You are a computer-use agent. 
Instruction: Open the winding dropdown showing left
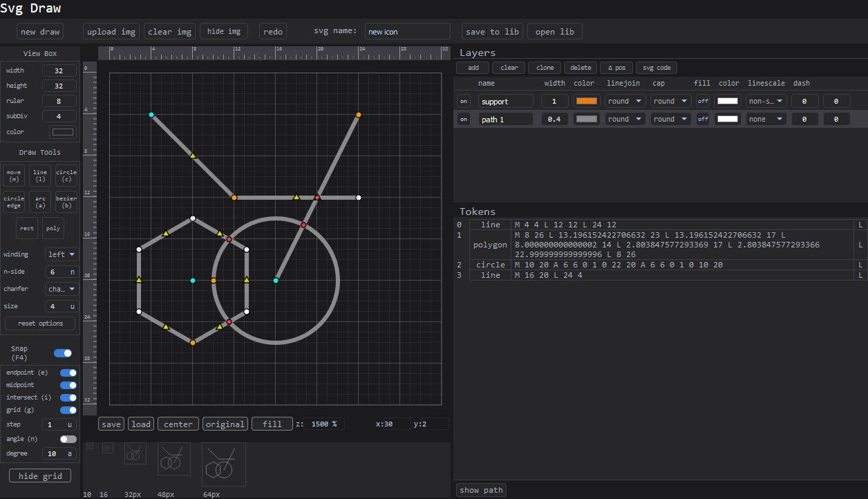(62, 254)
